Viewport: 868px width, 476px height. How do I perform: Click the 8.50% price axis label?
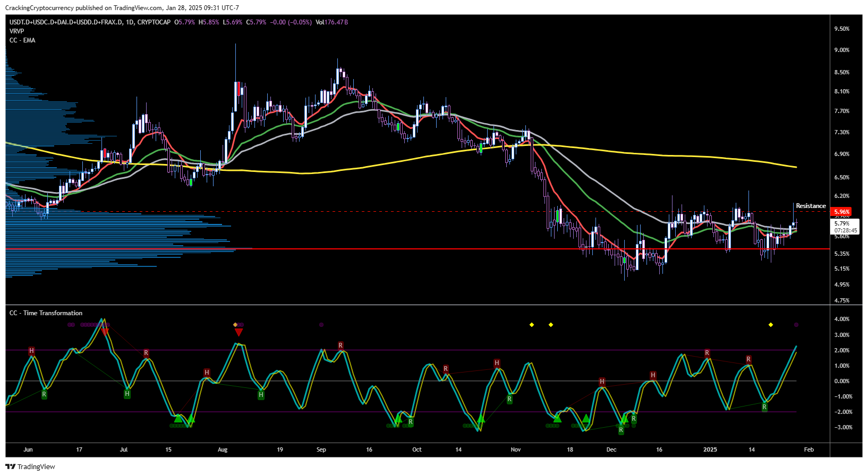click(x=842, y=72)
